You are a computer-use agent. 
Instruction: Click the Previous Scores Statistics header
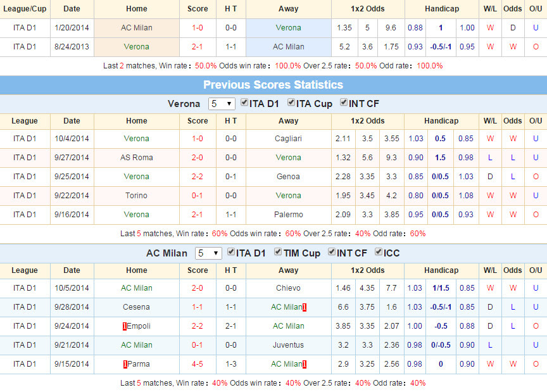click(x=273, y=85)
